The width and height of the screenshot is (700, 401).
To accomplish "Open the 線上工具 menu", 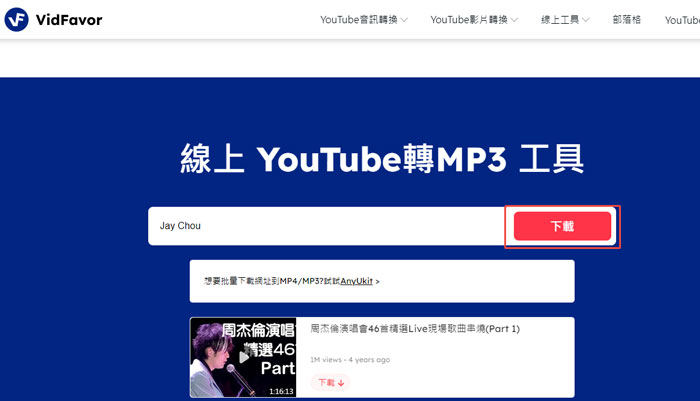I will (560, 20).
